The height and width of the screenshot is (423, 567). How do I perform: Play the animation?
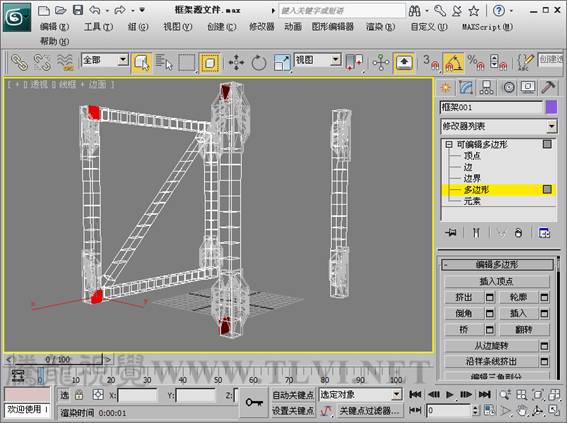[449, 394]
